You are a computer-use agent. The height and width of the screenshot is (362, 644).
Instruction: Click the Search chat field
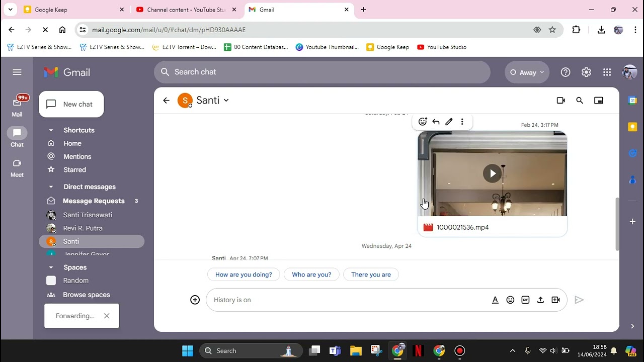(x=322, y=72)
